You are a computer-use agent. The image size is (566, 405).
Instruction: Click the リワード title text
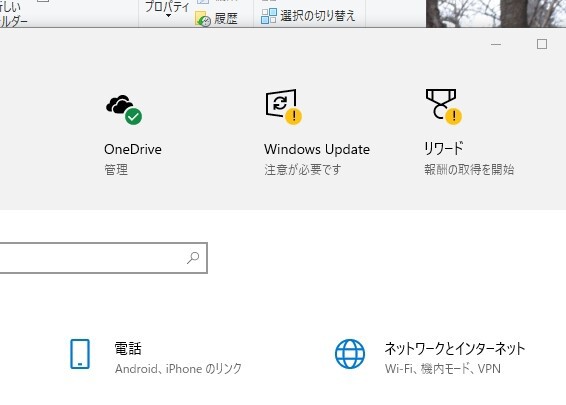coord(444,148)
